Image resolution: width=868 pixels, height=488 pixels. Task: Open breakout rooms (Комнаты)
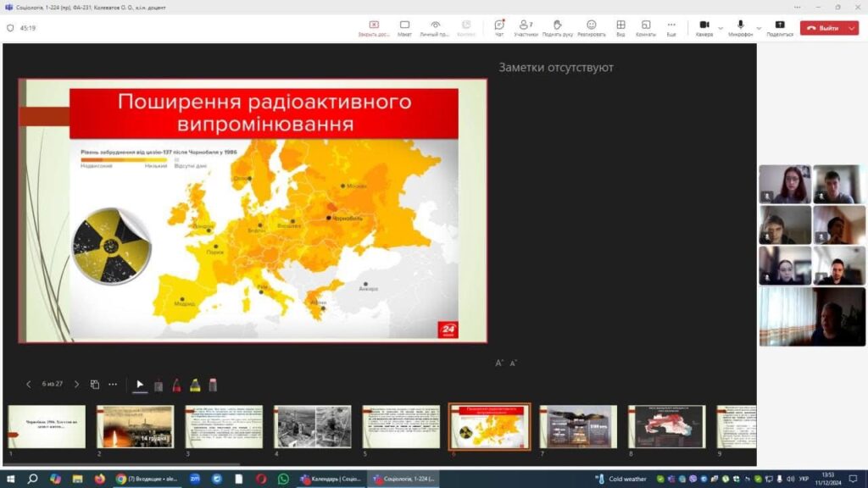646,28
